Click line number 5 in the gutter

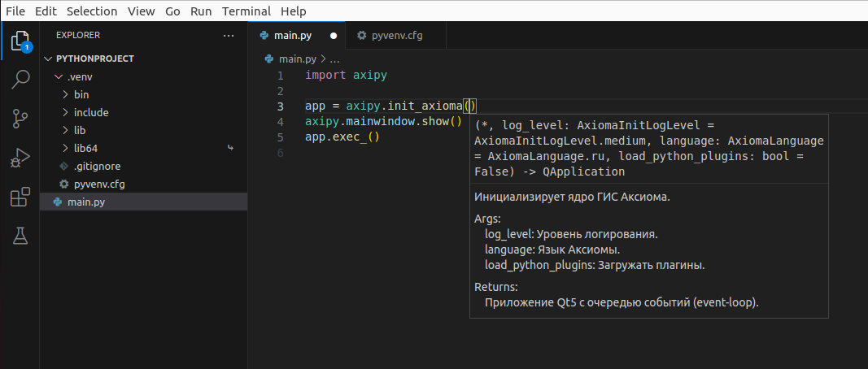coord(280,137)
